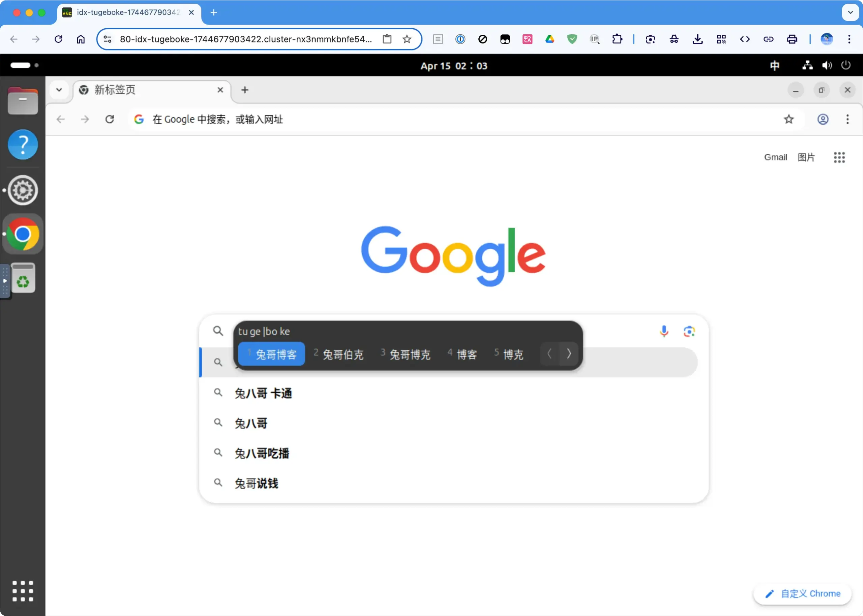Viewport: 863px width, 616px height.
Task: Select IME candidate 兔哥伯克
Action: pyautogui.click(x=339, y=354)
